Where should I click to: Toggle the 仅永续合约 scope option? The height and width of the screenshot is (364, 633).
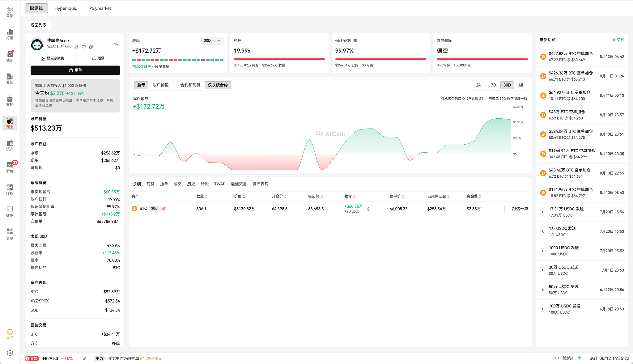(218, 85)
